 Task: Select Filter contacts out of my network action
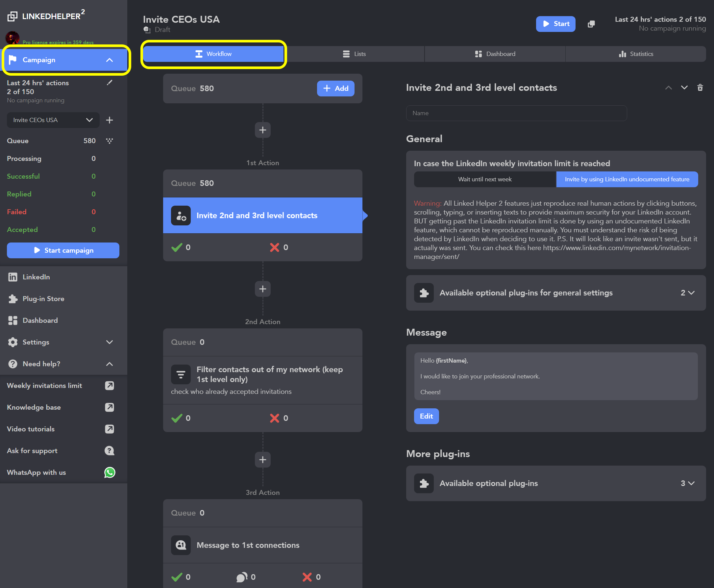pos(263,380)
